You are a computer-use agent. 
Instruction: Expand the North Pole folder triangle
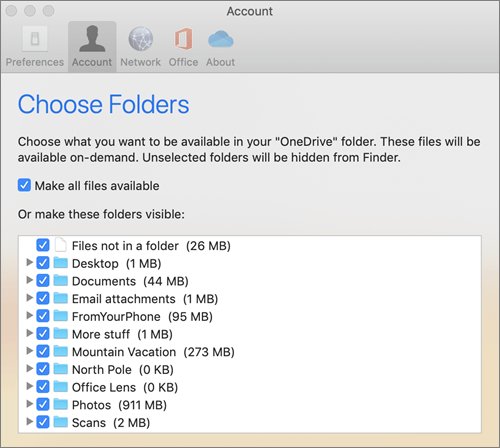tap(29, 368)
